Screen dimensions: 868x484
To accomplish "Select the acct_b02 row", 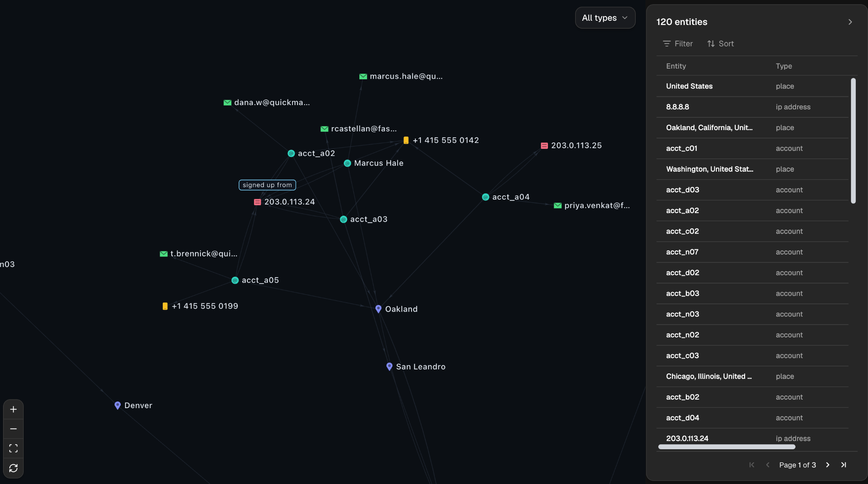I will pyautogui.click(x=752, y=398).
